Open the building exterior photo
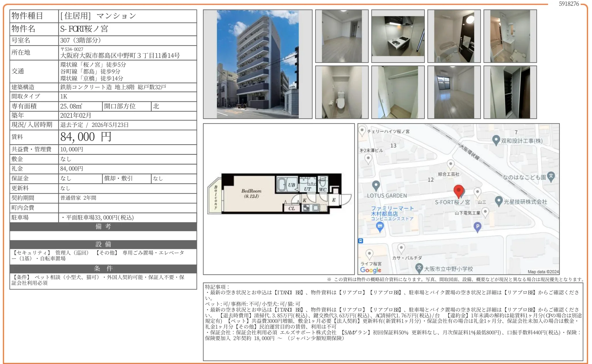This screenshot has height=364, width=592. coord(257,64)
